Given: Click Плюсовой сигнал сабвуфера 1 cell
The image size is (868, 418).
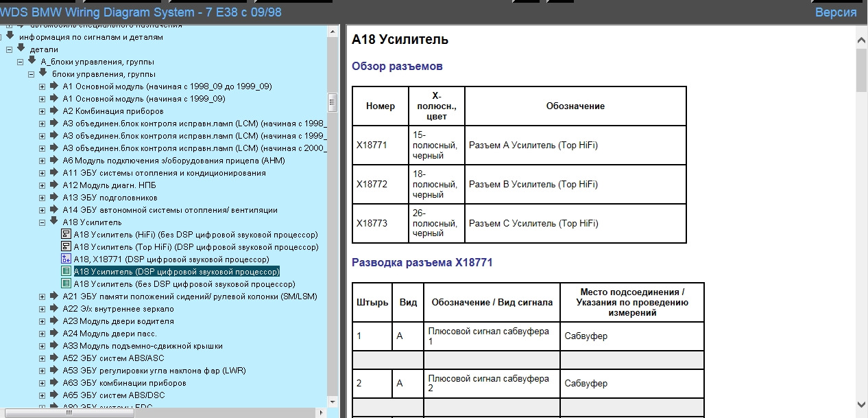Looking at the screenshot, I should point(492,336).
